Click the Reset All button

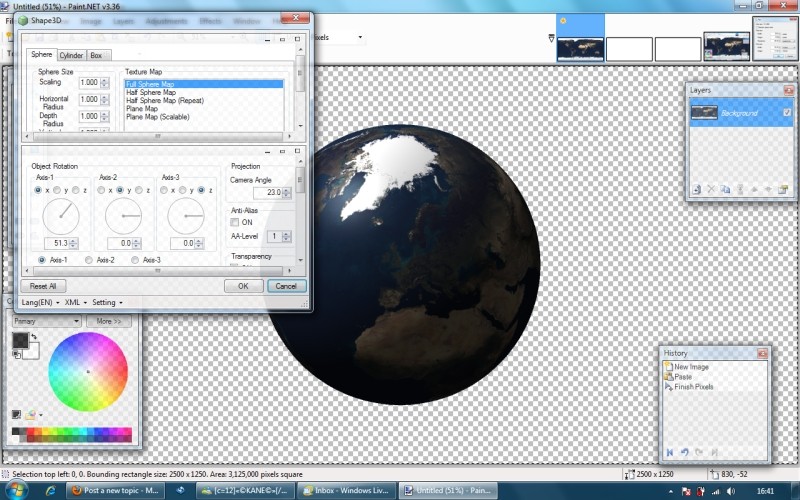43,286
